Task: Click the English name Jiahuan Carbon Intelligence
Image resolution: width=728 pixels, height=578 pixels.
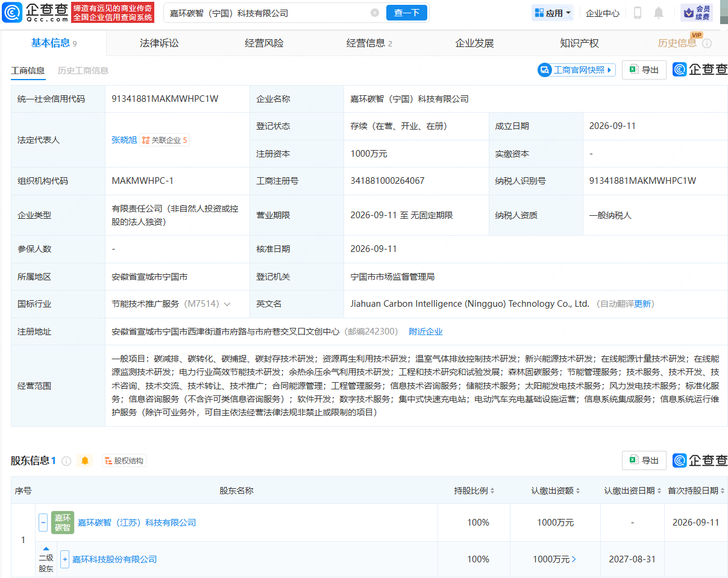Action: click(x=470, y=304)
